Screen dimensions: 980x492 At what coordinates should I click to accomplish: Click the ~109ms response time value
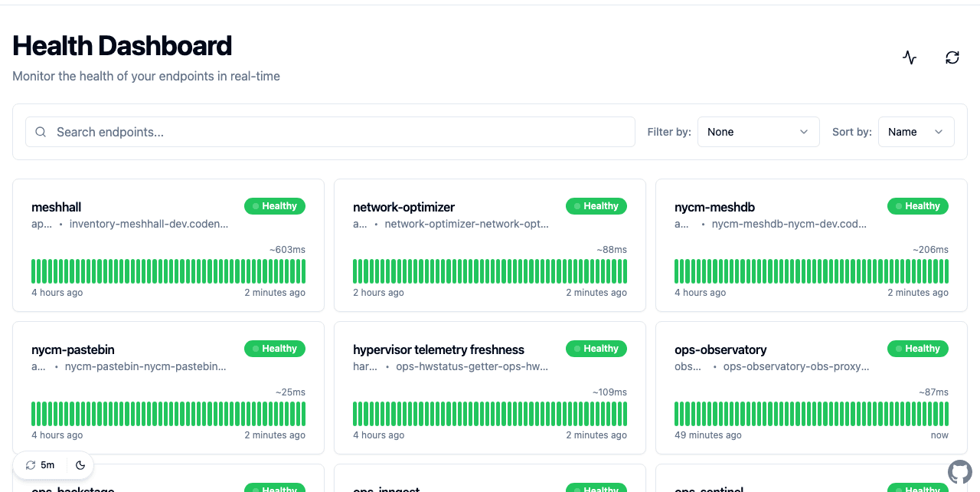point(609,392)
